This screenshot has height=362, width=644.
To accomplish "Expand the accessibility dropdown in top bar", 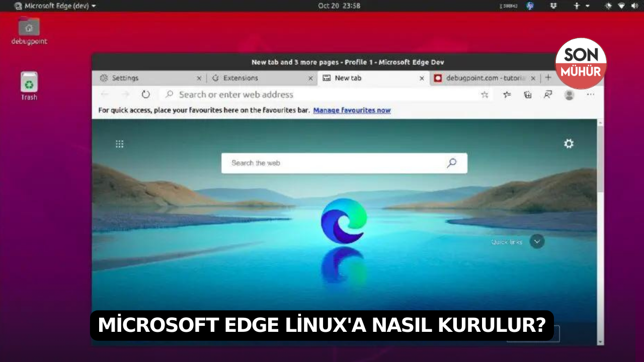I will click(x=587, y=6).
